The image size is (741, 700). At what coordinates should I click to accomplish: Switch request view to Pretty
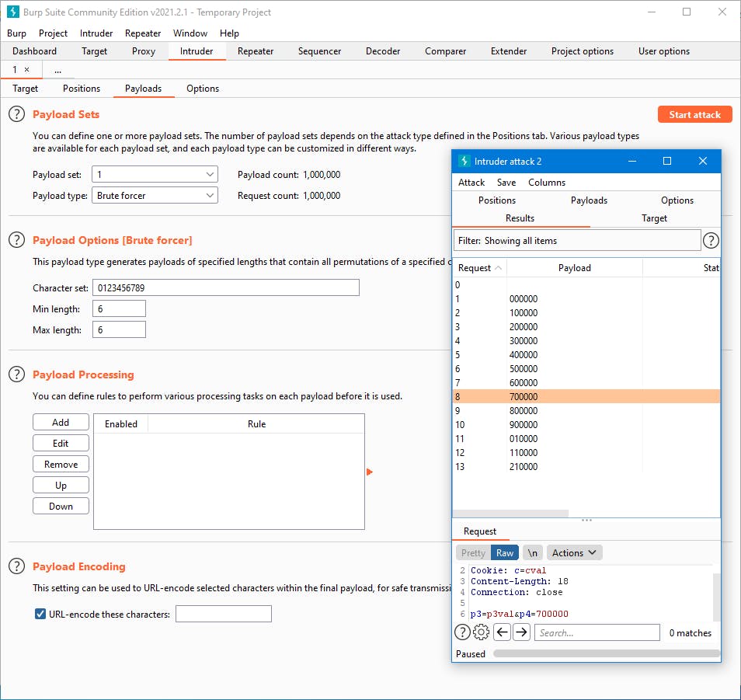(473, 553)
